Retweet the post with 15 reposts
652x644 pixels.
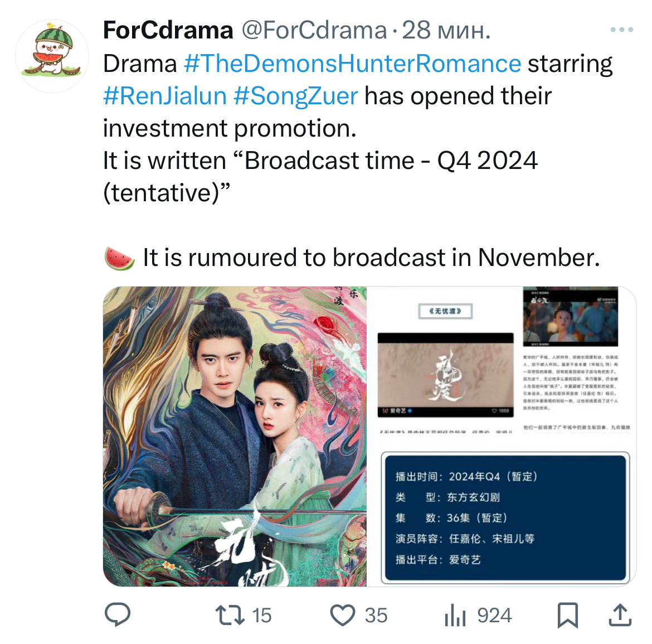coord(230,616)
